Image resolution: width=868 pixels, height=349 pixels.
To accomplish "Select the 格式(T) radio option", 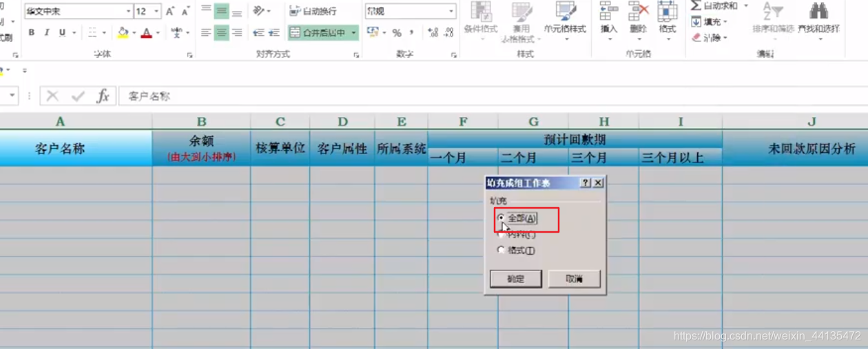I will tap(517, 251).
